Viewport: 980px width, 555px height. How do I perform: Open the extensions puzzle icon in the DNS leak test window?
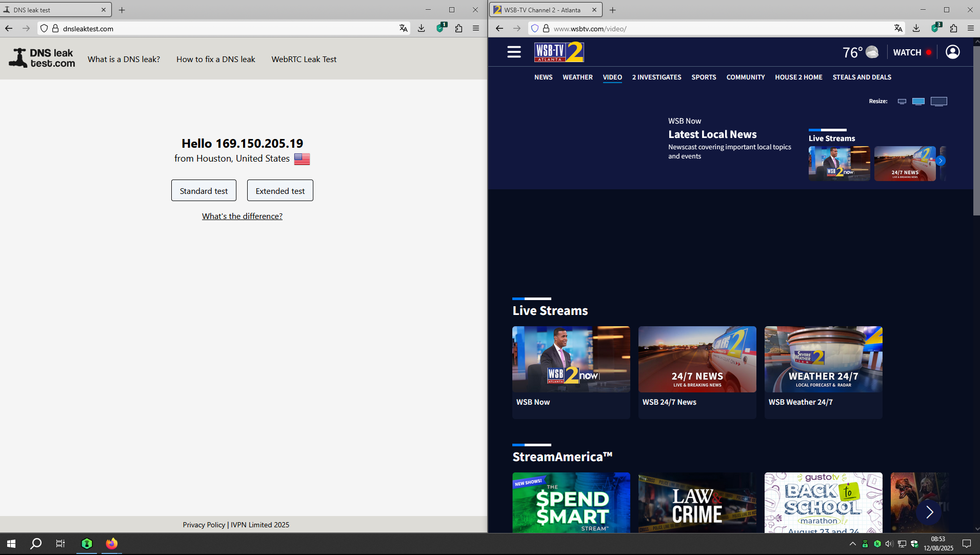pyautogui.click(x=459, y=29)
